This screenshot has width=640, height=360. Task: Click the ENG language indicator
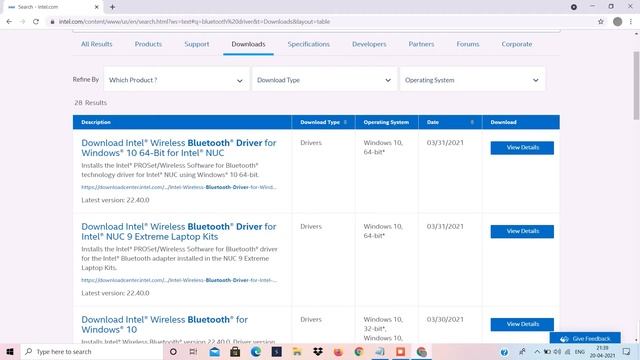click(x=580, y=351)
